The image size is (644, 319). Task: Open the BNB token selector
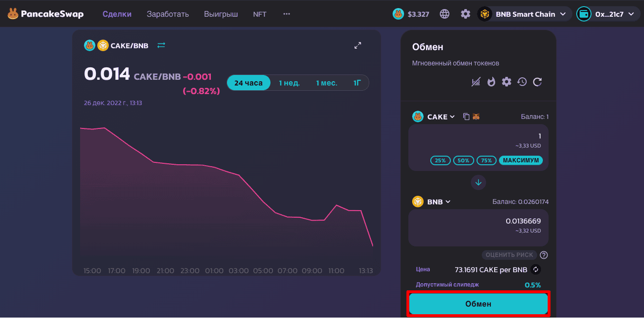pos(431,202)
